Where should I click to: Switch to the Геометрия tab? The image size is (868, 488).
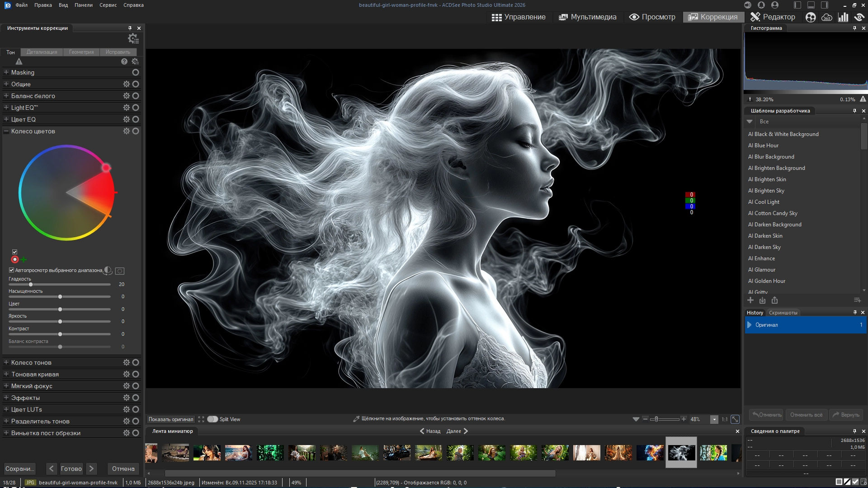[x=81, y=52]
